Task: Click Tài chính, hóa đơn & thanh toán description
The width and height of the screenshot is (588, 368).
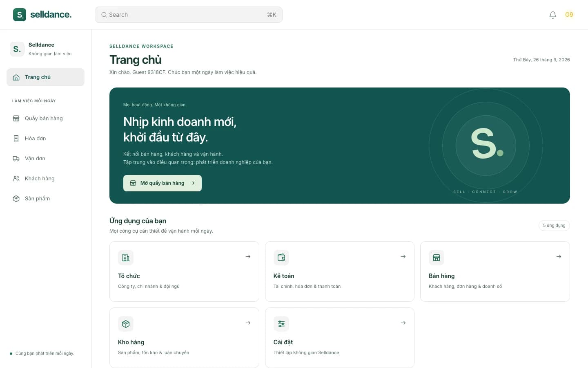Action: tap(307, 287)
